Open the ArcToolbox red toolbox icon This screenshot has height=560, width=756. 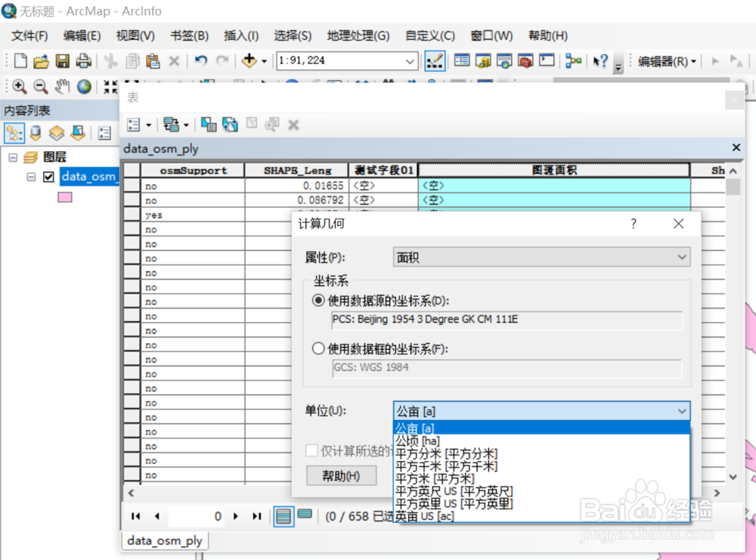click(525, 60)
